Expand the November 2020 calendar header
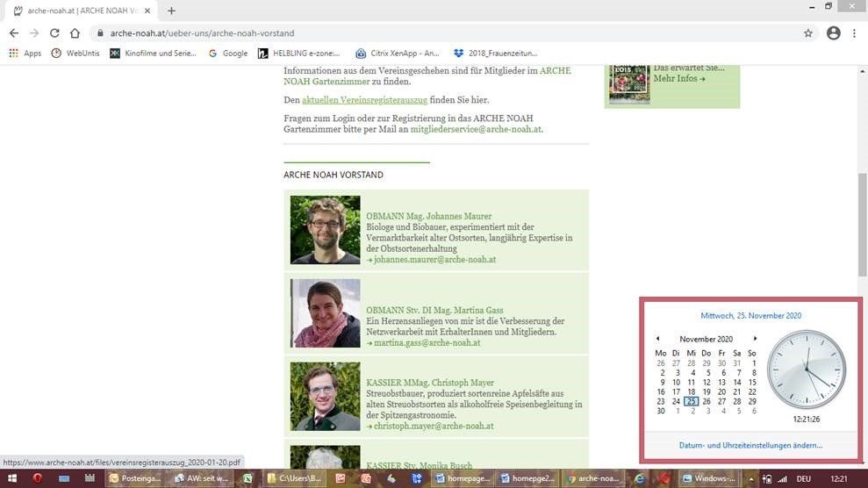The image size is (868, 488). click(706, 339)
